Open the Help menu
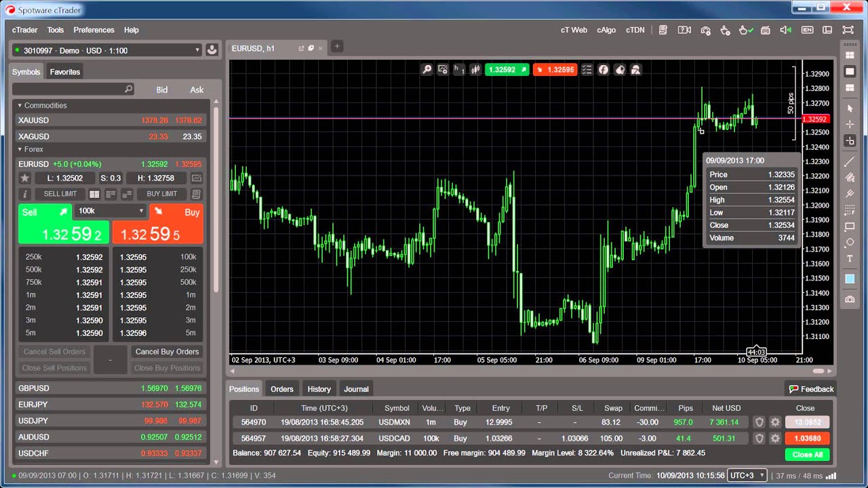 click(x=132, y=30)
